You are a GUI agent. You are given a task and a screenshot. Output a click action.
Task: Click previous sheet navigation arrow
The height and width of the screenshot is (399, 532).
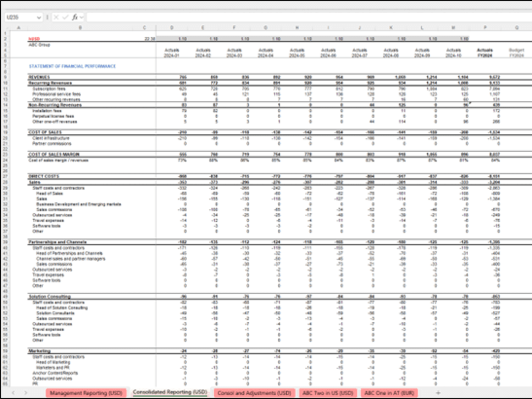(x=13, y=393)
